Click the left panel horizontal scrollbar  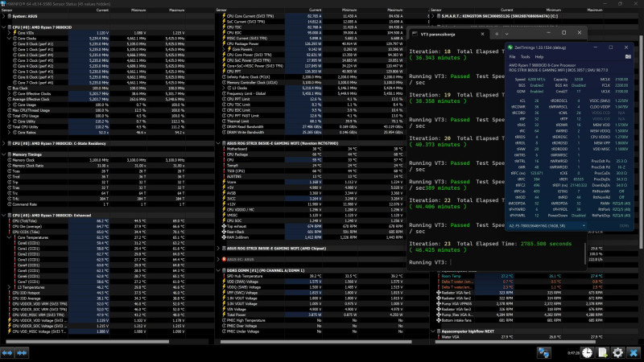87,341
